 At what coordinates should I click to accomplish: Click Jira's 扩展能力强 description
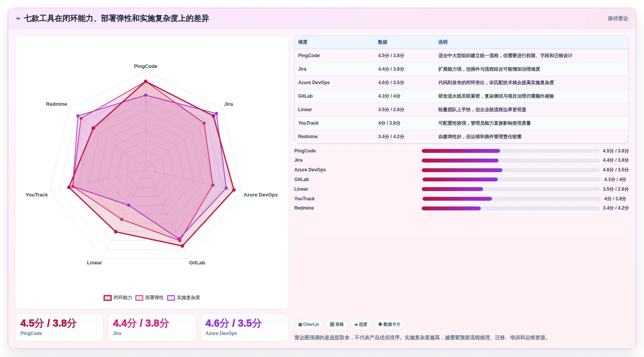click(489, 69)
